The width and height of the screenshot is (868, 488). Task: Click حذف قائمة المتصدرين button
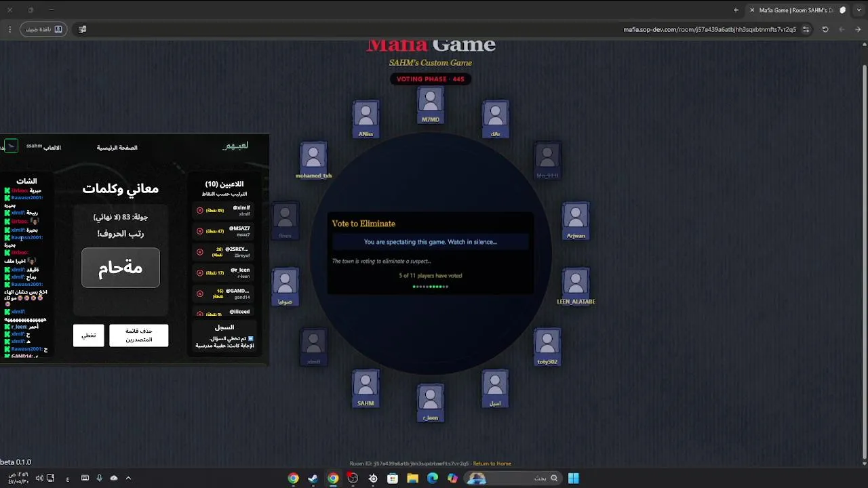pos(138,335)
